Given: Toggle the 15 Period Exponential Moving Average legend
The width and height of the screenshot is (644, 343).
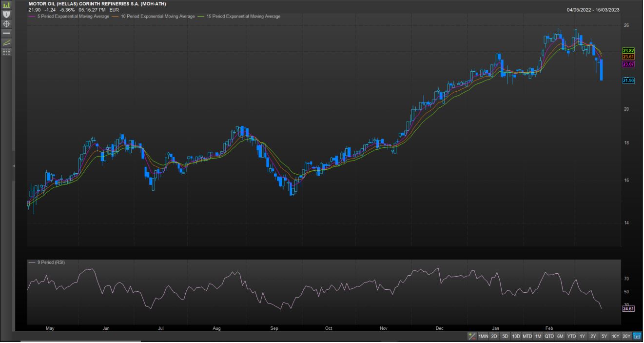Looking at the screenshot, I should point(242,17).
